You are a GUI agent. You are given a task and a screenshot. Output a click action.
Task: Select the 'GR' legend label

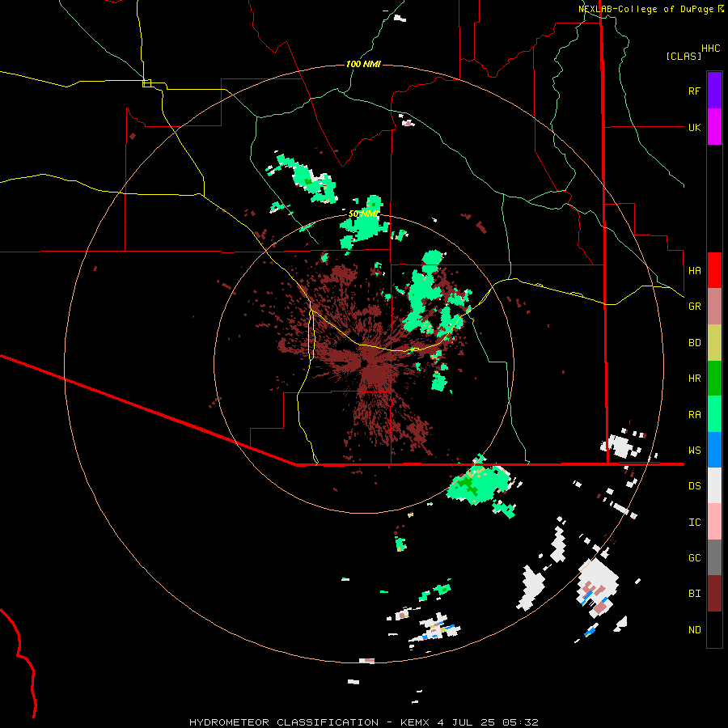click(x=694, y=307)
